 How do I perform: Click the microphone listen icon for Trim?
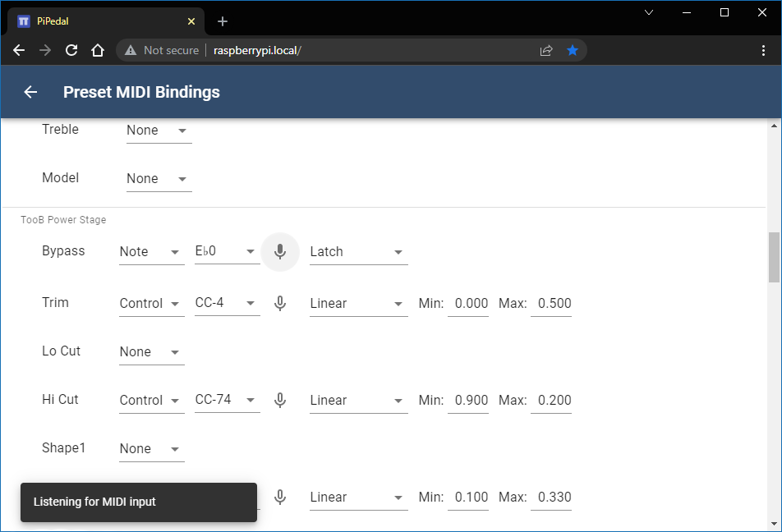tap(280, 303)
